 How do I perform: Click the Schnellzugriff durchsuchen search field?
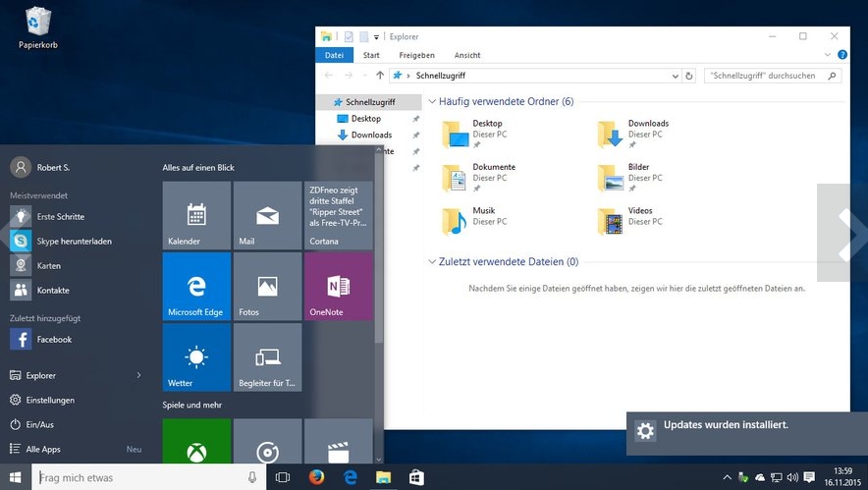click(x=773, y=76)
